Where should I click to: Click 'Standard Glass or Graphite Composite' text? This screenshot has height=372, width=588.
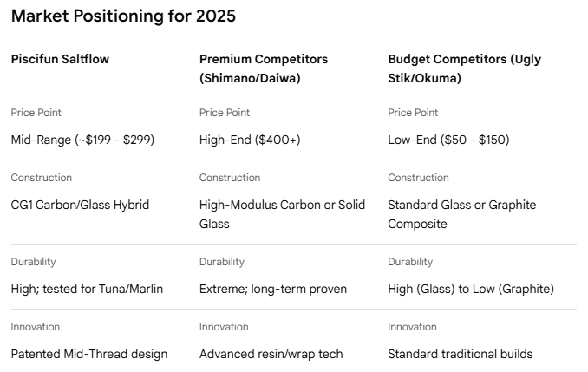pos(461,213)
